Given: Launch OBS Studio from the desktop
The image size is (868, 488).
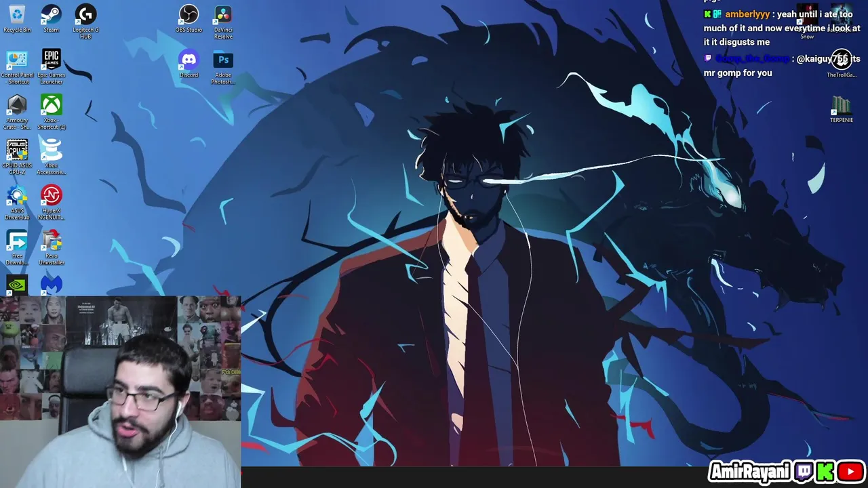Looking at the screenshot, I should coord(189,18).
